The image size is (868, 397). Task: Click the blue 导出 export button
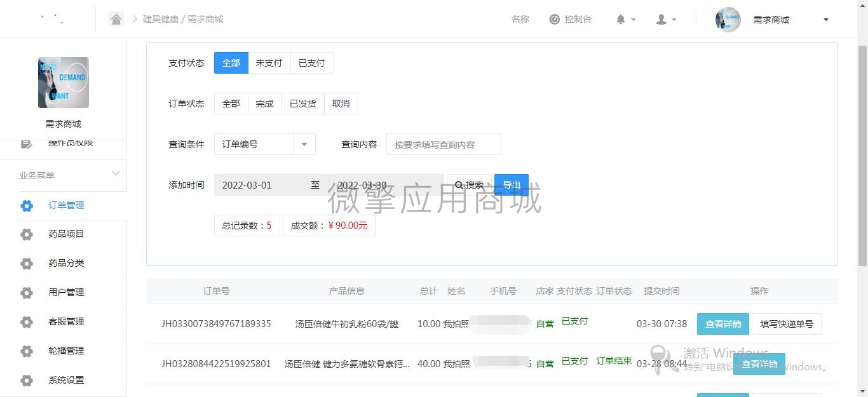(512, 185)
